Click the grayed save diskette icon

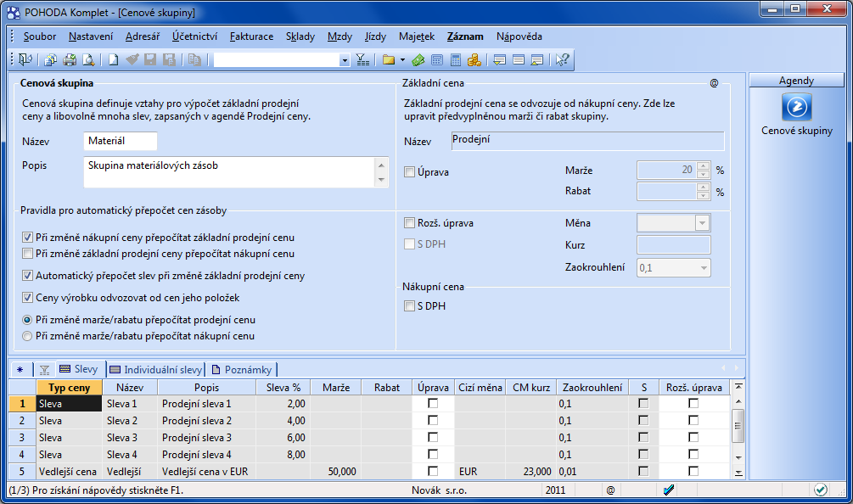tap(150, 59)
